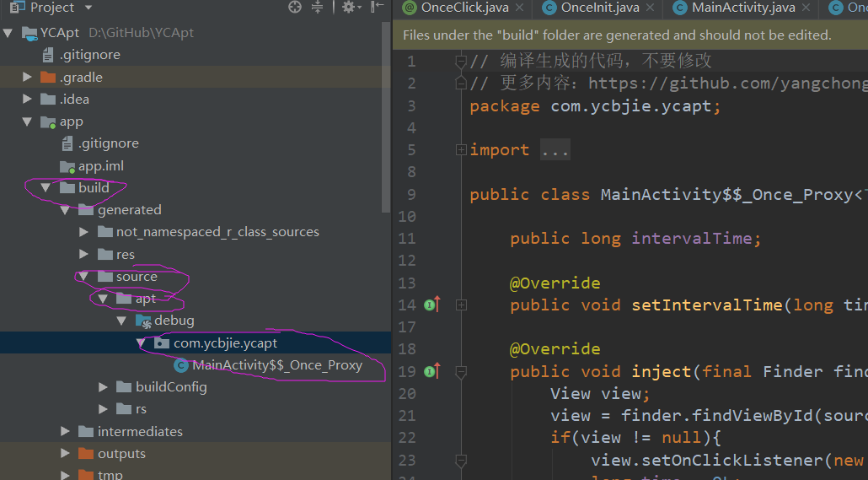Click the Project tool window title icon
Image resolution: width=868 pixels, height=480 pixels.
18,7
